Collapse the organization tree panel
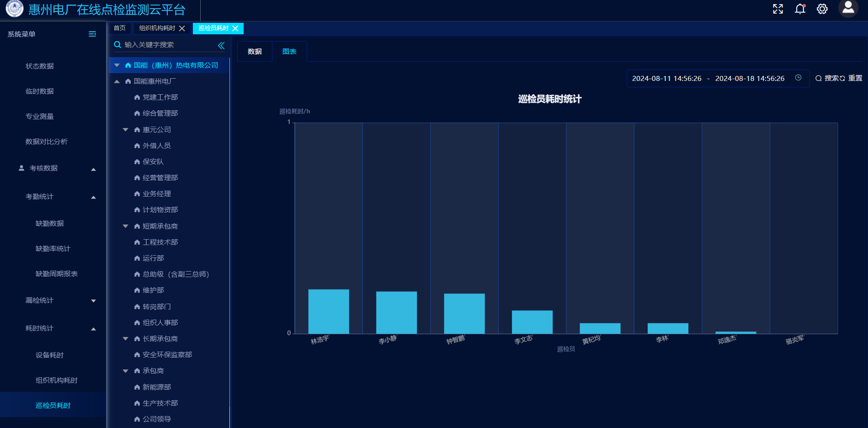Viewport: 868px width, 428px height. coord(221,45)
